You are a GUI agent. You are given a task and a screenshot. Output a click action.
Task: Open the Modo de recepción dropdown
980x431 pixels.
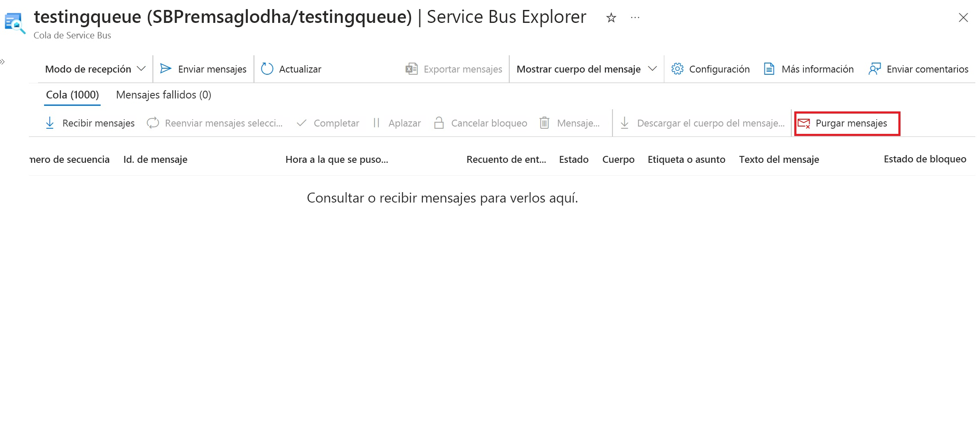click(x=95, y=69)
